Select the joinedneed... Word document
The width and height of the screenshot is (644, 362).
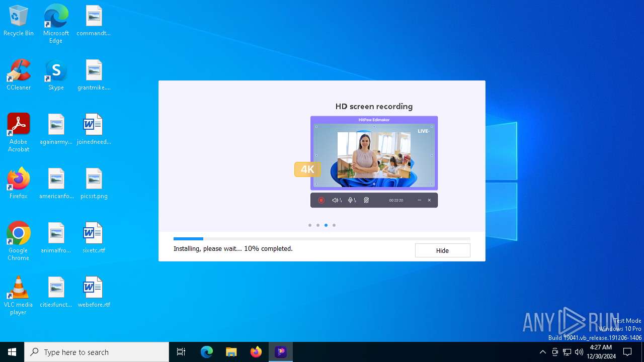click(x=94, y=130)
